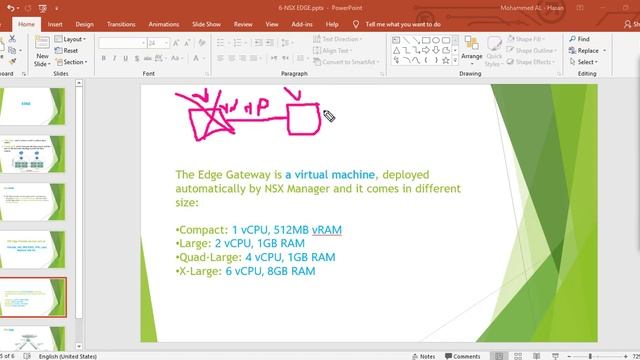Toggle Align Right paragraph button
640x360 pixels.
coord(242,58)
